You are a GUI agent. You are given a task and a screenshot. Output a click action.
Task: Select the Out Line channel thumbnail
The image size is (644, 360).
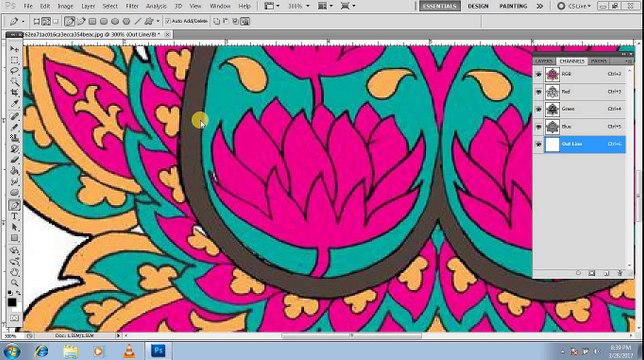[552, 144]
